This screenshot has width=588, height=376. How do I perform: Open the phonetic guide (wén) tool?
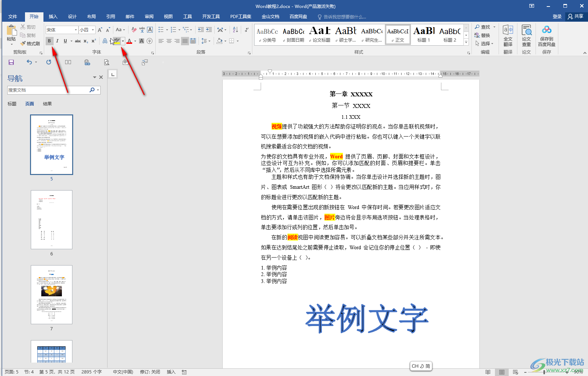pos(142,30)
